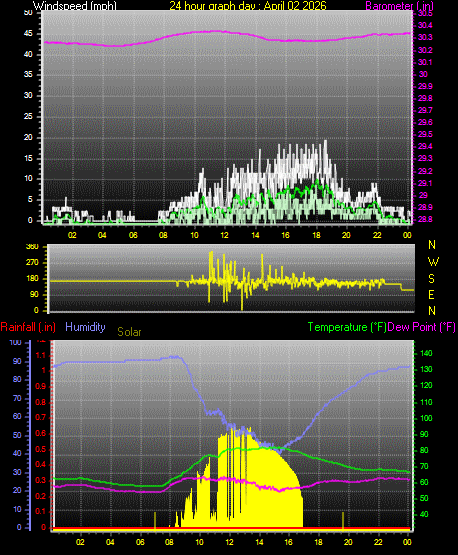
Task: Click the 180 mark on the wind direction axis
Action: (x=32, y=279)
